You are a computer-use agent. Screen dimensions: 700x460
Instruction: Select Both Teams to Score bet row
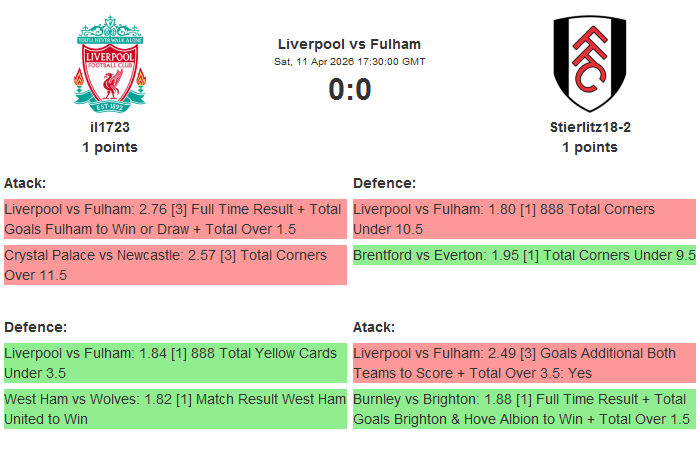[523, 363]
